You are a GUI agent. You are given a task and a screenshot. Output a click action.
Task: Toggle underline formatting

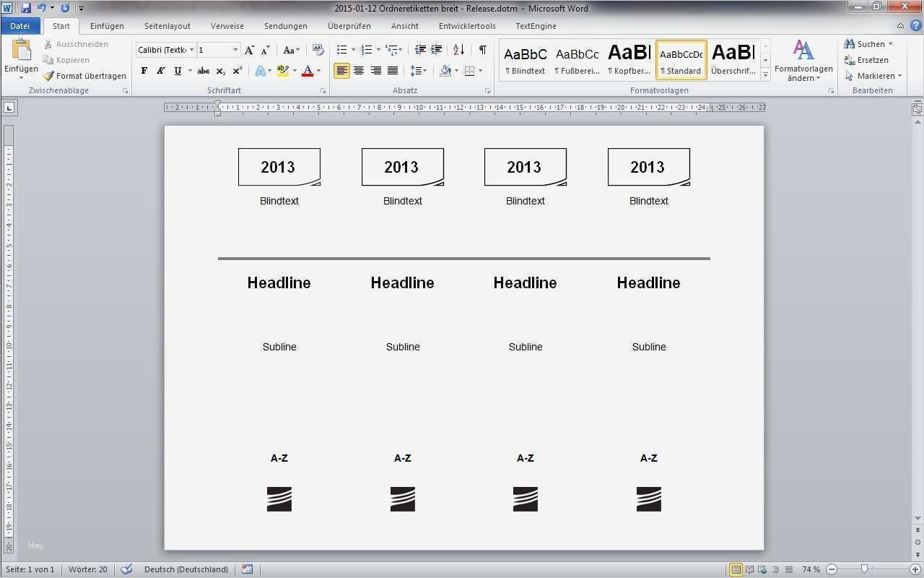coord(177,71)
